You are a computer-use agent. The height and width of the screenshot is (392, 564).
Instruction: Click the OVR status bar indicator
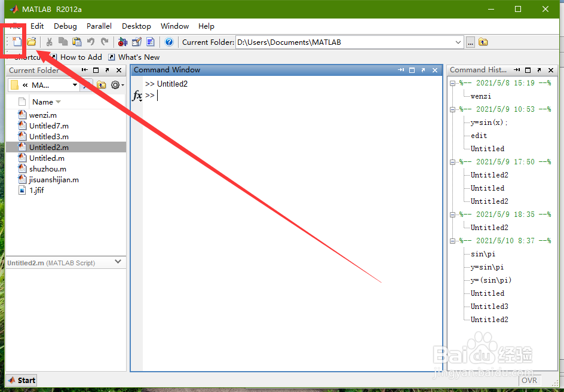pyautogui.click(x=529, y=380)
